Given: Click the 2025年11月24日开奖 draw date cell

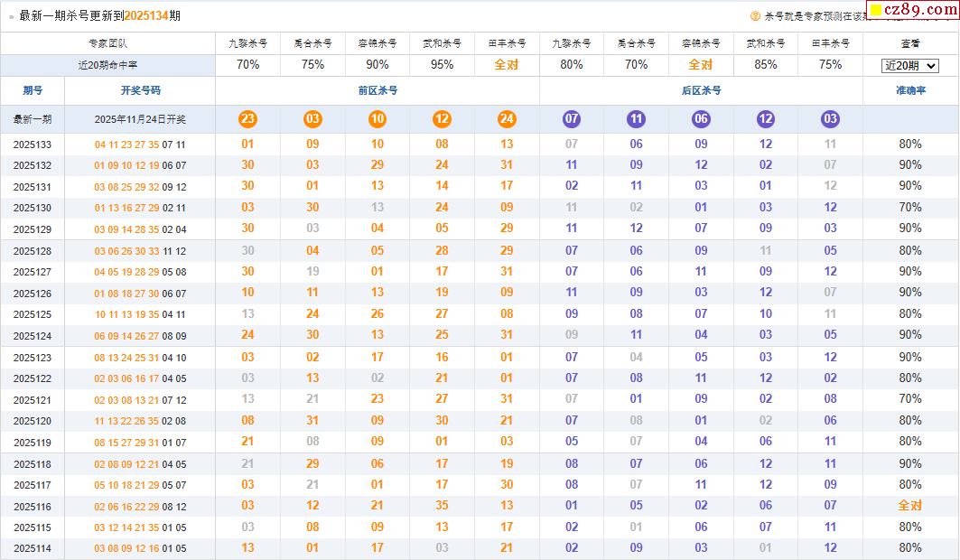Looking at the screenshot, I should (140, 119).
